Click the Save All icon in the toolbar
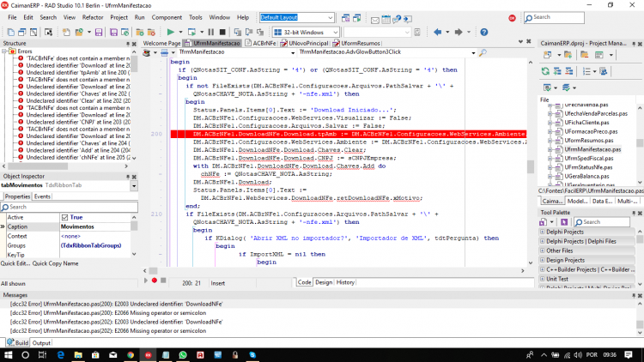 [x=113, y=32]
